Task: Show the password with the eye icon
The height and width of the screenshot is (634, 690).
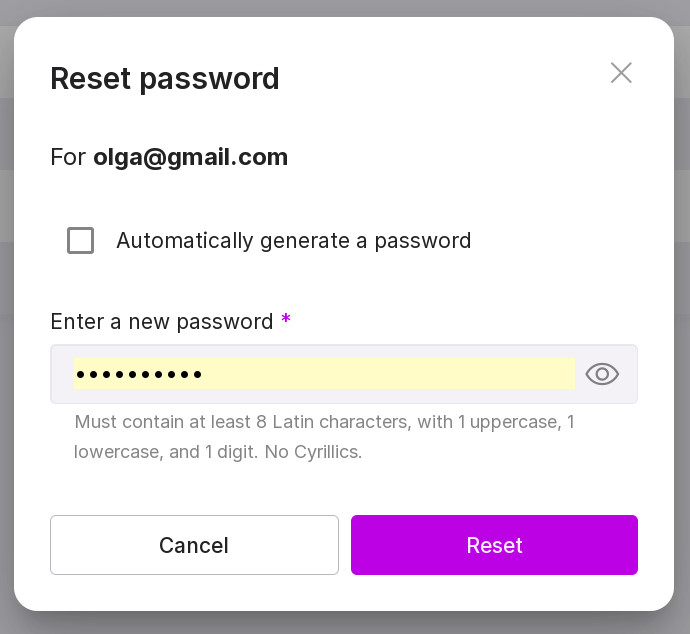Action: click(x=602, y=375)
